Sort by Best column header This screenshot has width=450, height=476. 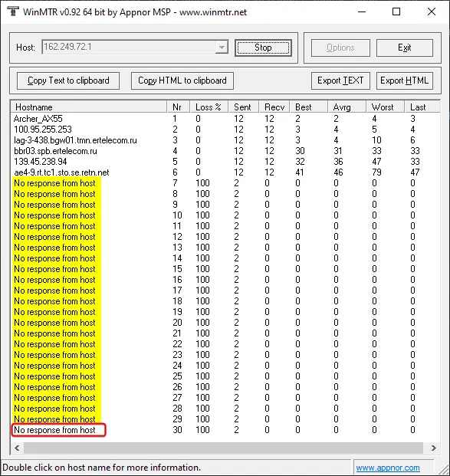[x=308, y=107]
